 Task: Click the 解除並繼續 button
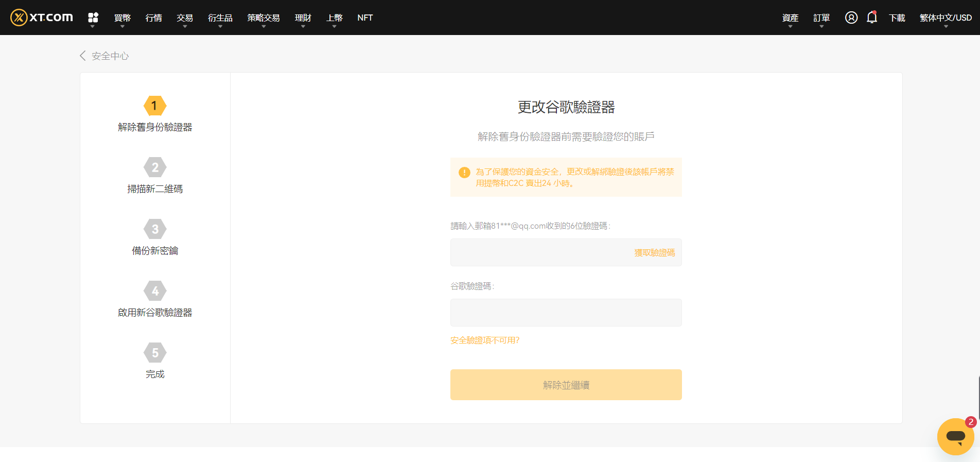(x=566, y=385)
